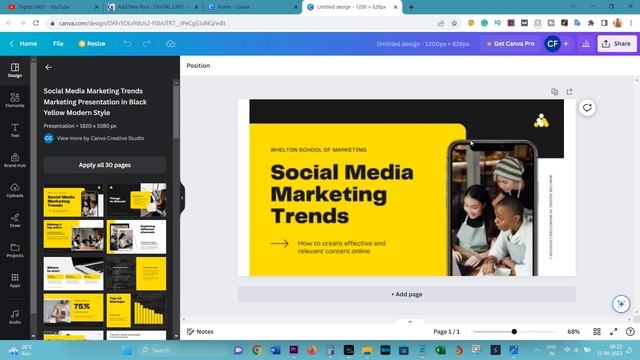
Task: Click the Position button
Action: (x=198, y=65)
